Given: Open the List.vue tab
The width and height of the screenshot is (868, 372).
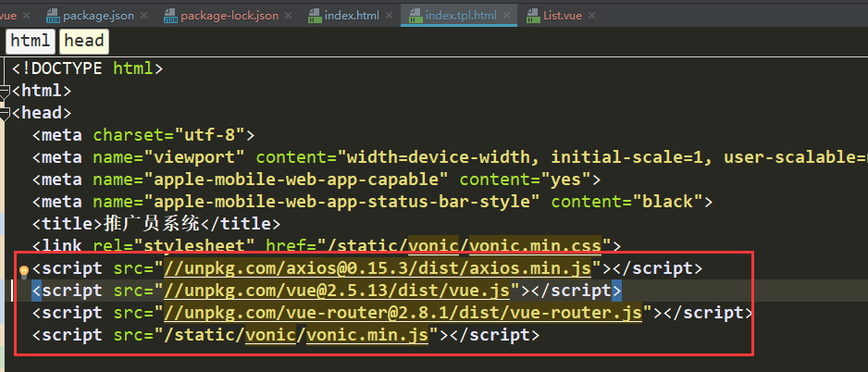Looking at the screenshot, I should 562,16.
